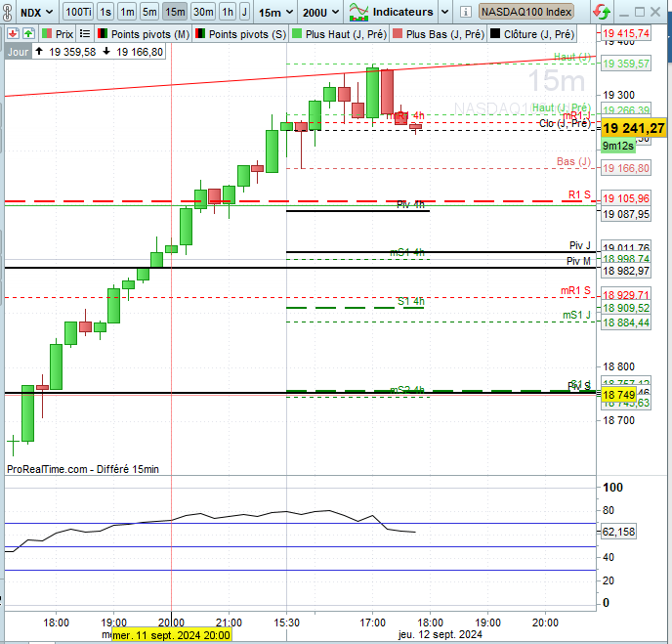This screenshot has height=644, width=672.
Task: Click the Points pivots (S) color swatch
Action: [199, 33]
